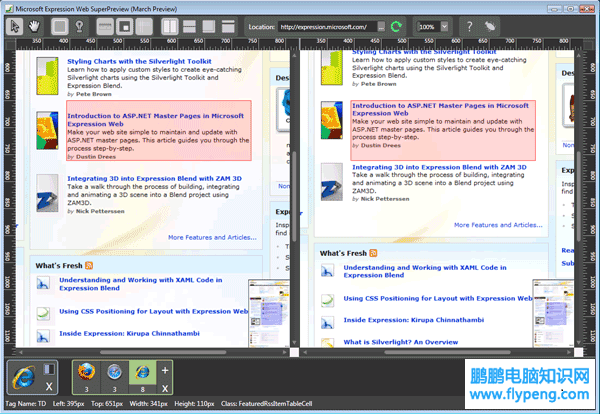The height and width of the screenshot is (414, 600).
Task: Open Integrating 3D link in right pane
Action: pyautogui.click(x=439, y=167)
